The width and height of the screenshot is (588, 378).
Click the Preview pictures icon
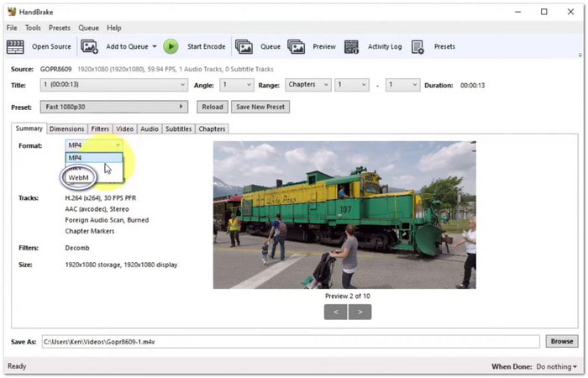click(297, 47)
